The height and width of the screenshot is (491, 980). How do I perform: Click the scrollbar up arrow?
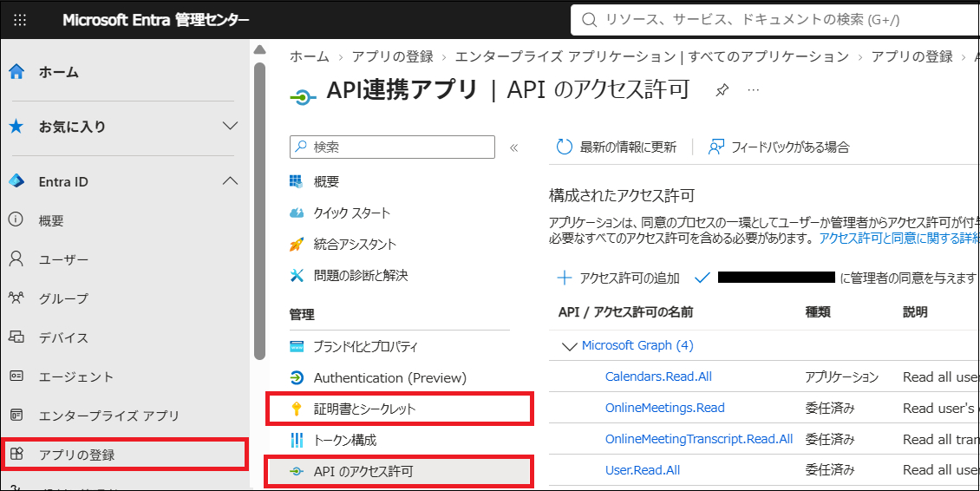259,50
